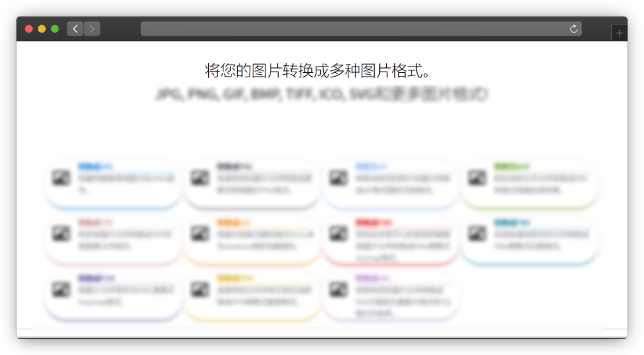Image resolution: width=644 pixels, height=355 pixels.
Task: Click the image icon in the green card
Action: pyautogui.click(x=477, y=178)
